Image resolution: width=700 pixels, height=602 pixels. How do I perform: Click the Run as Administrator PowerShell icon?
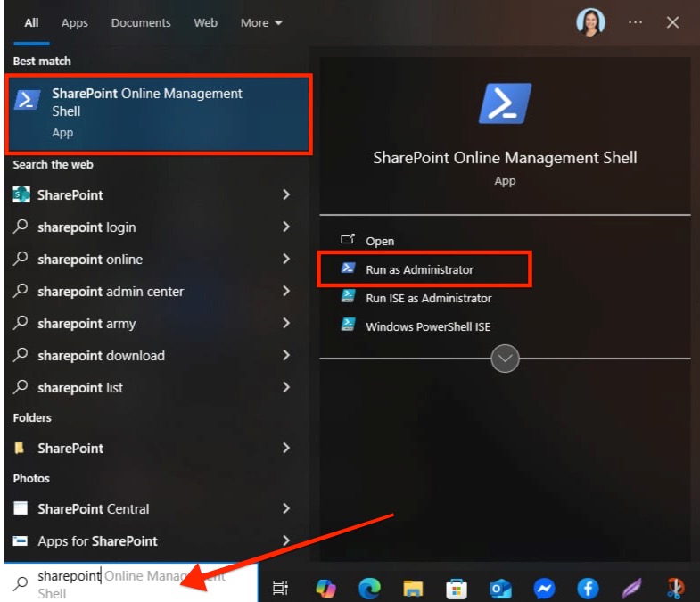[348, 268]
